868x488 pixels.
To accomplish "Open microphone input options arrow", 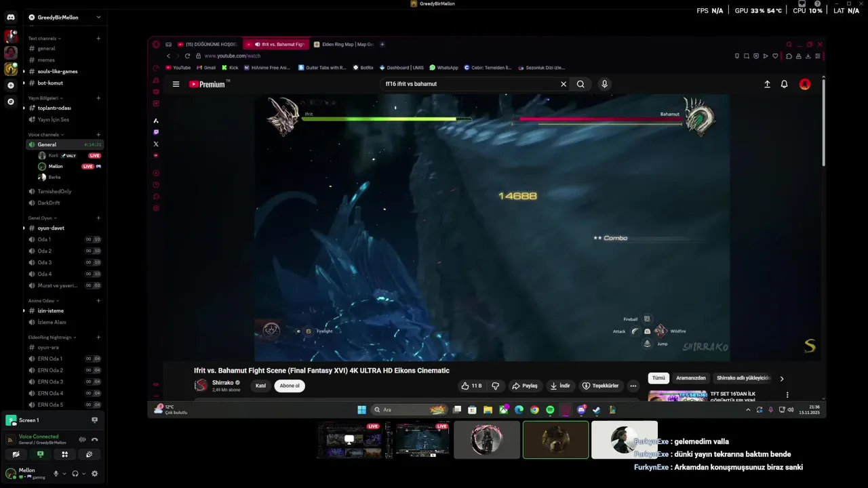I will (x=64, y=474).
